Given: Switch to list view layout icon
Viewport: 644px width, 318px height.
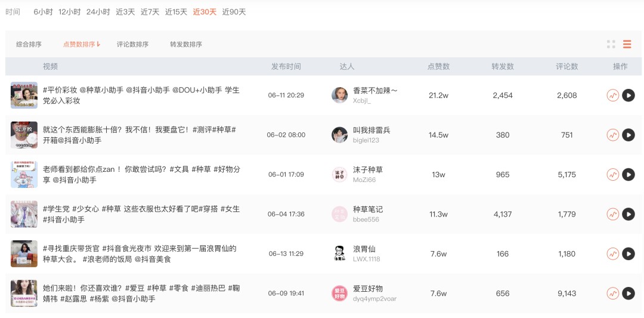Looking at the screenshot, I should [627, 44].
